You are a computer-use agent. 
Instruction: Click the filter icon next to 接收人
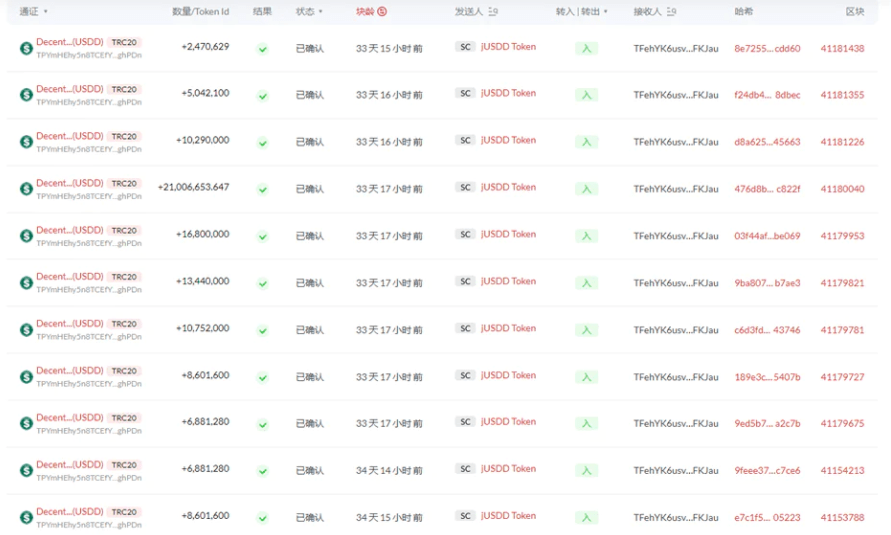(671, 12)
